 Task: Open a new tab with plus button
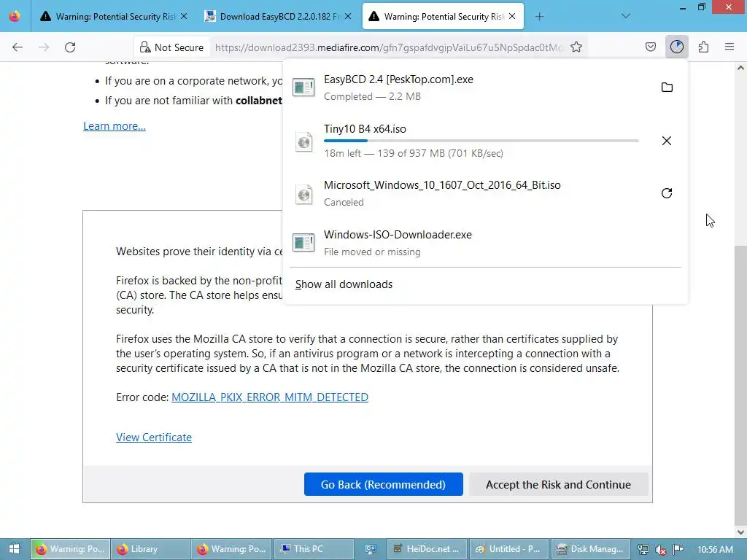pyautogui.click(x=539, y=17)
